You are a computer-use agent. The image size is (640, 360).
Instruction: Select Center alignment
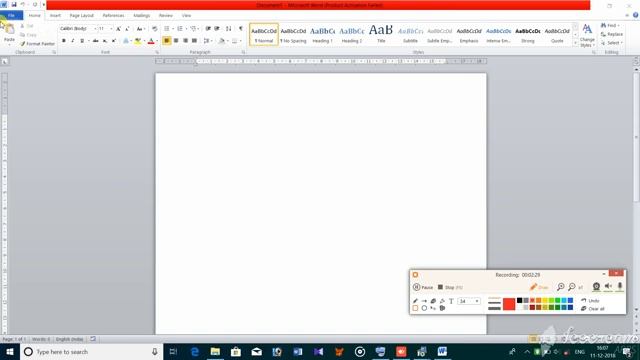coord(176,41)
